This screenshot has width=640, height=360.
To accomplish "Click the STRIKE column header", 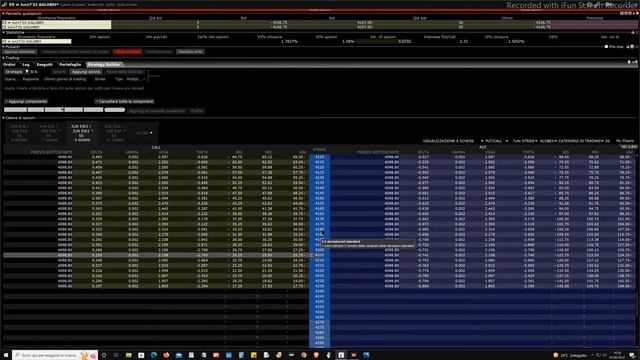I will [319, 150].
